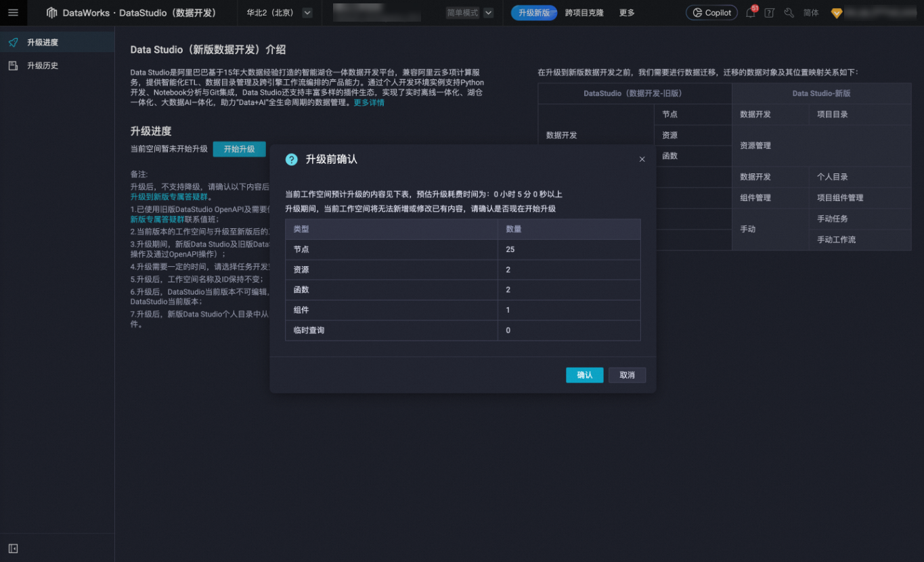Image resolution: width=924 pixels, height=562 pixels.
Task: Collapse the sidebar with bottom-left icon
Action: [x=13, y=548]
